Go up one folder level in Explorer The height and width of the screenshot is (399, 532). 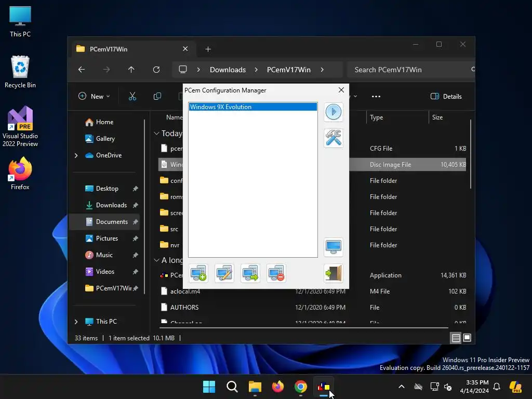tap(131, 70)
